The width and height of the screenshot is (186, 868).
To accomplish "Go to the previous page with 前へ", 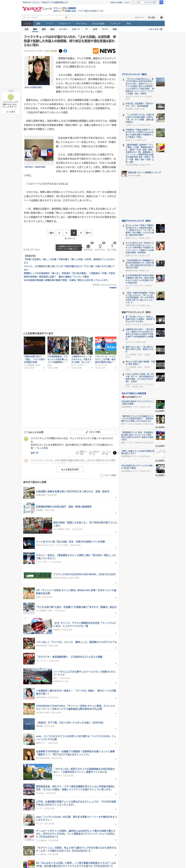I will (51, 232).
